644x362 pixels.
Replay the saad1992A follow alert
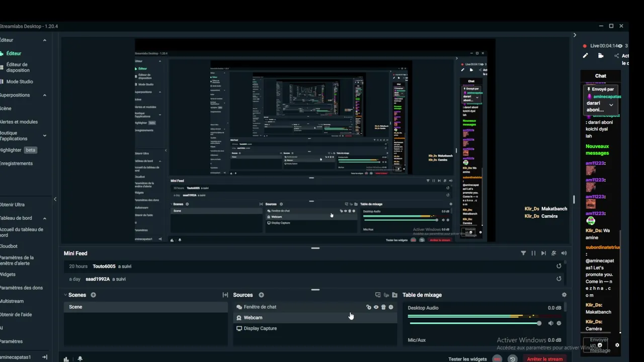pos(559,279)
